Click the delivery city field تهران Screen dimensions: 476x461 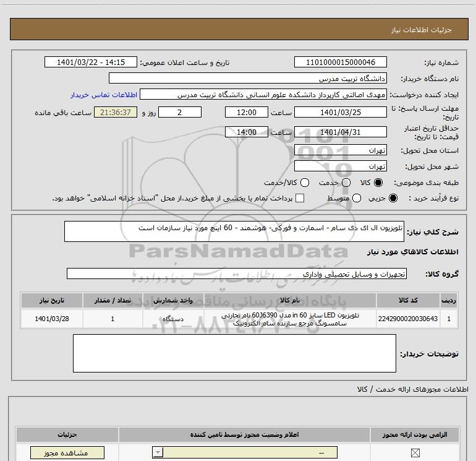pyautogui.click(x=340, y=166)
